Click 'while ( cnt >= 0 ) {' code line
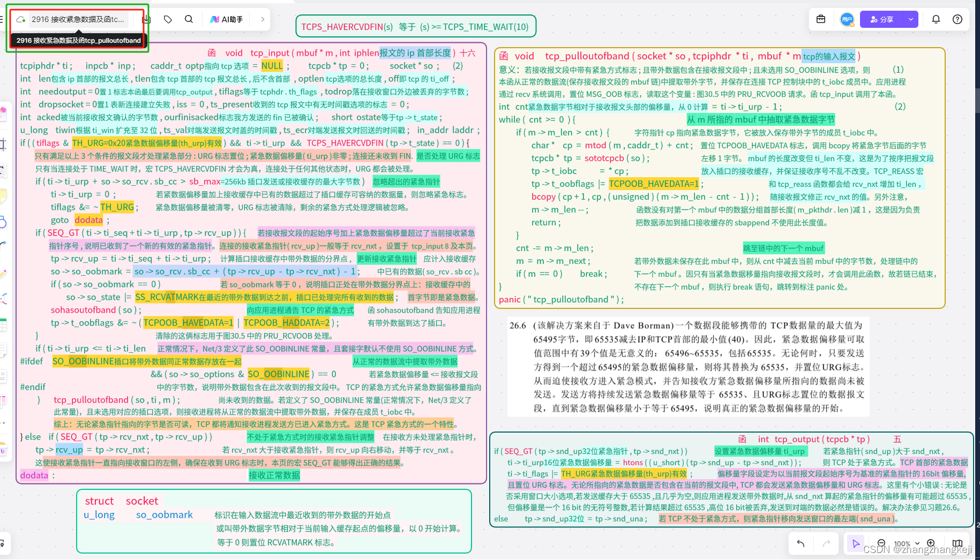The width and height of the screenshot is (980, 560). coord(537,119)
